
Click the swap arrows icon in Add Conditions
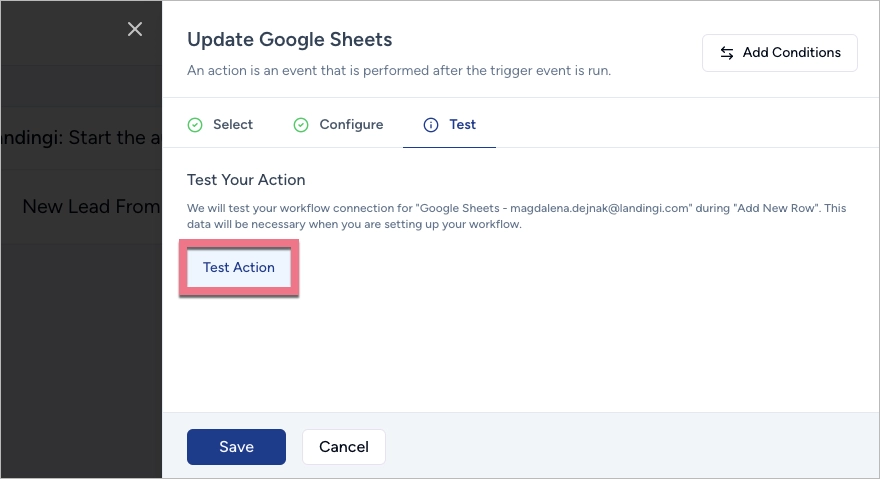[x=727, y=53]
